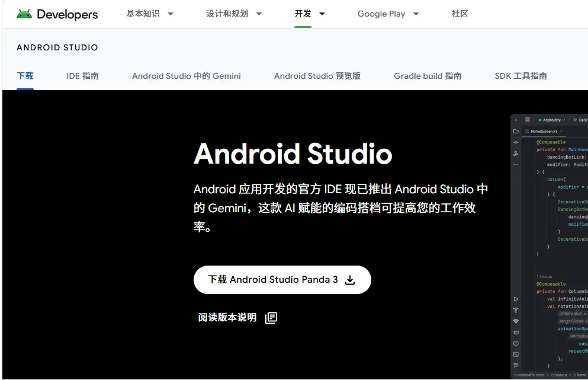This screenshot has height=380, width=588.
Task: Click the Build hammer icon in IDE sidebar
Action: pyautogui.click(x=516, y=310)
